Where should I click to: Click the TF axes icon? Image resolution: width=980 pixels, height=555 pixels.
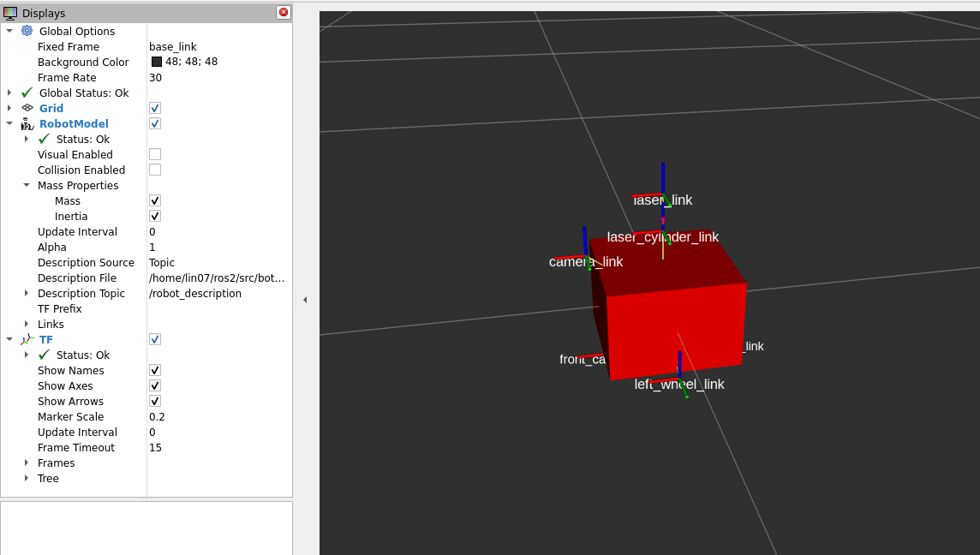pyautogui.click(x=27, y=339)
